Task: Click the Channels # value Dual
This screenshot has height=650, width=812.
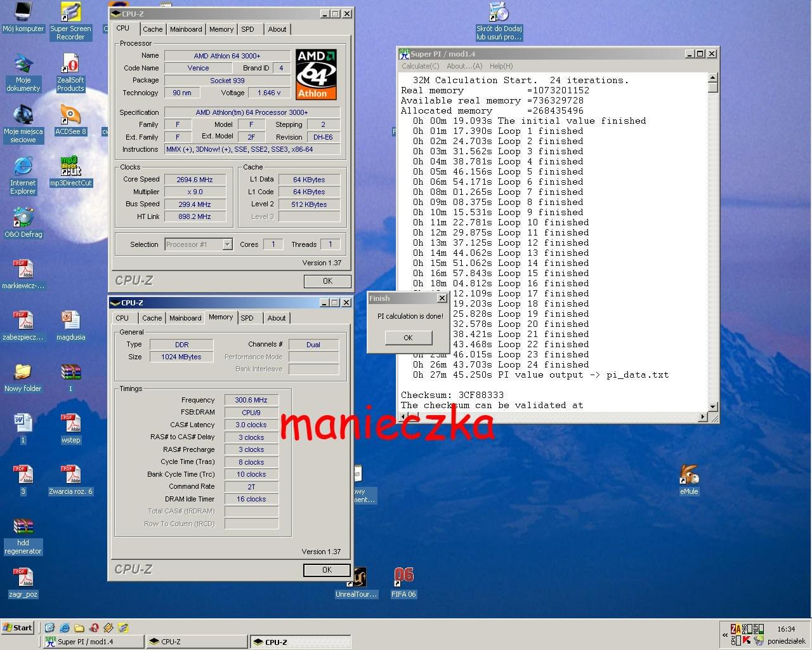Action: (x=313, y=345)
